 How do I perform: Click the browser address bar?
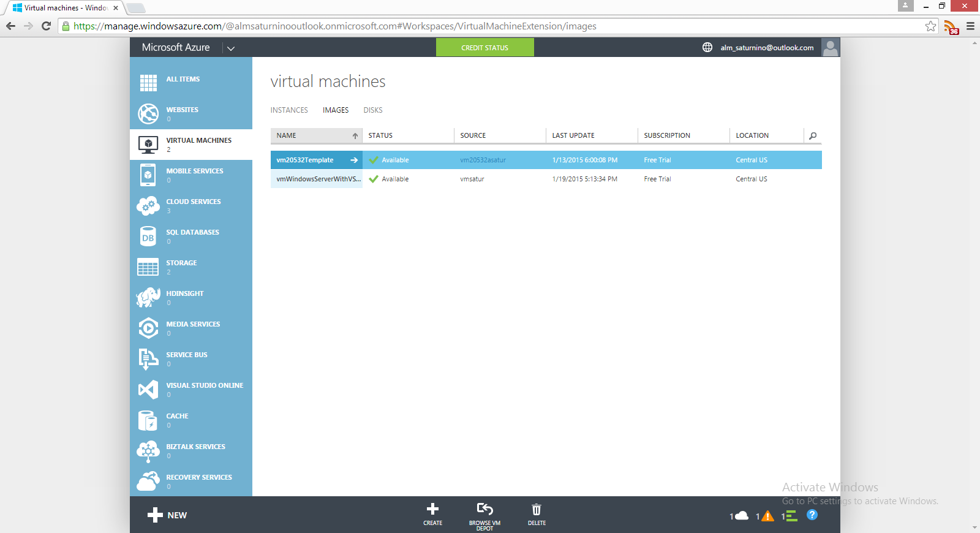pos(496,26)
